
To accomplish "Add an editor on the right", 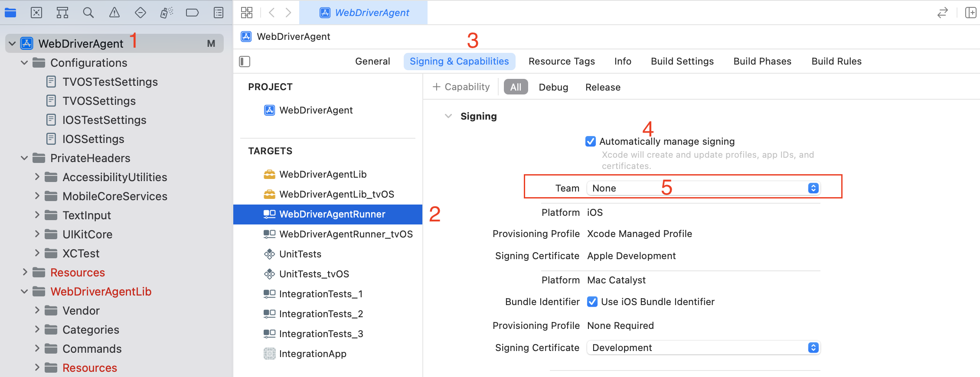I will tap(970, 13).
